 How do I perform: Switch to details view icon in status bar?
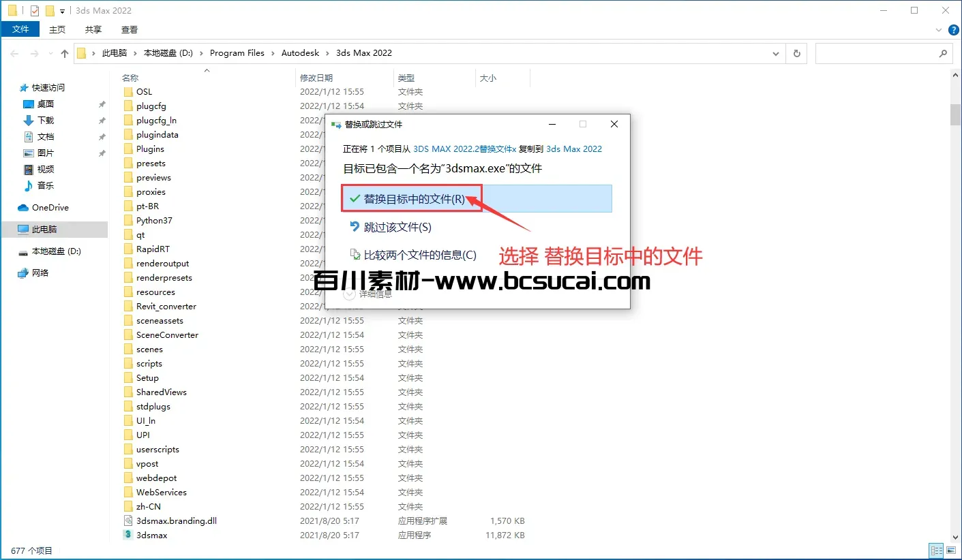(936, 550)
